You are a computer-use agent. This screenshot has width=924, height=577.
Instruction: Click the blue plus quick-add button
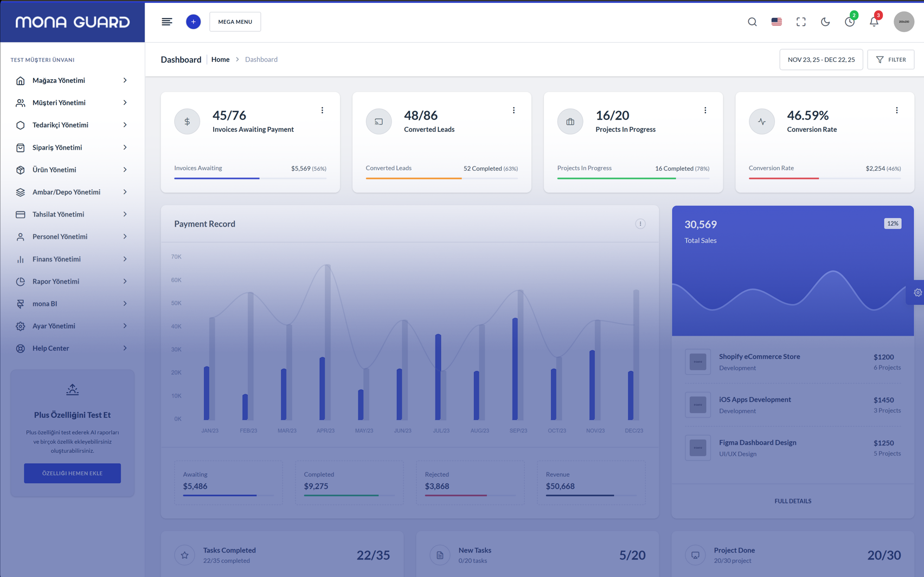coord(193,22)
